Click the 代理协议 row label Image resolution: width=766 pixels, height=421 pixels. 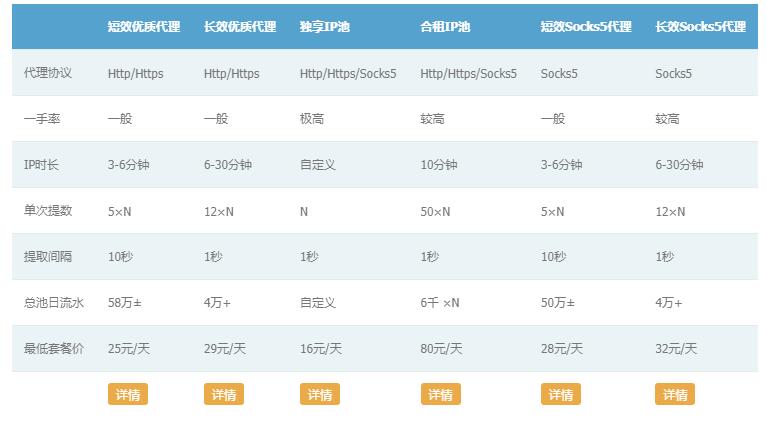(47, 73)
